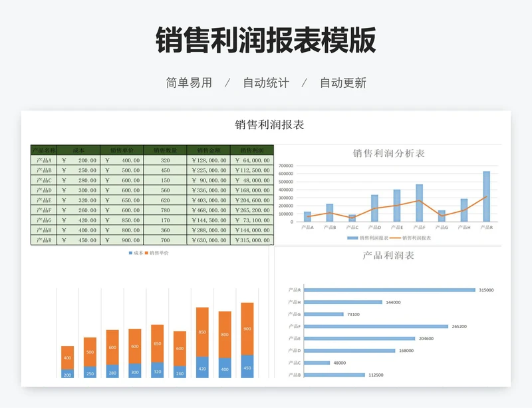This screenshot has height=408, width=532.
Task: Click the ¥630,000.00 sales amount cell
Action: click(x=208, y=240)
